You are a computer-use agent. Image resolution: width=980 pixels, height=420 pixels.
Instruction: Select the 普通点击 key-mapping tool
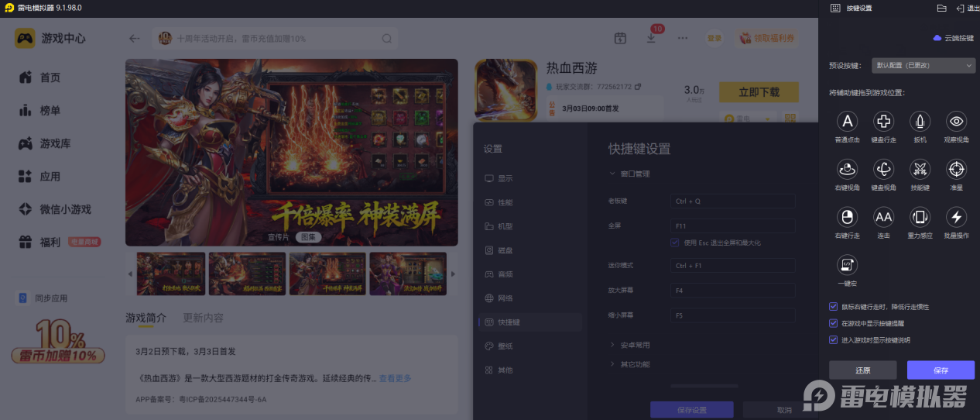(848, 122)
